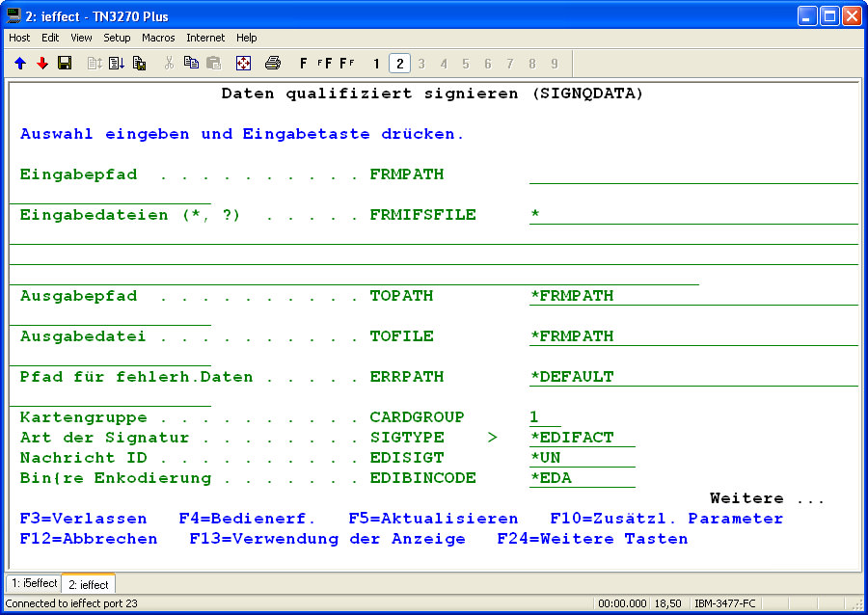Viewport: 868px width, 615px height.
Task: Click the four-arrow full screen icon
Action: click(x=243, y=64)
